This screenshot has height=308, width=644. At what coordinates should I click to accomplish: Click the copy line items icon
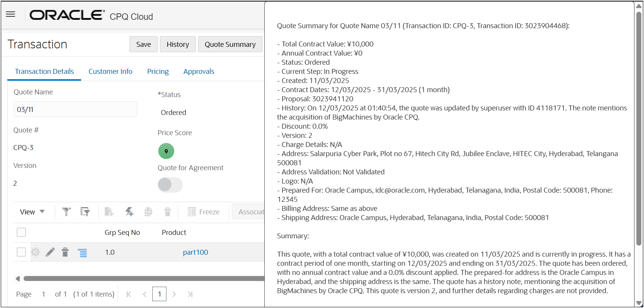[149, 212]
